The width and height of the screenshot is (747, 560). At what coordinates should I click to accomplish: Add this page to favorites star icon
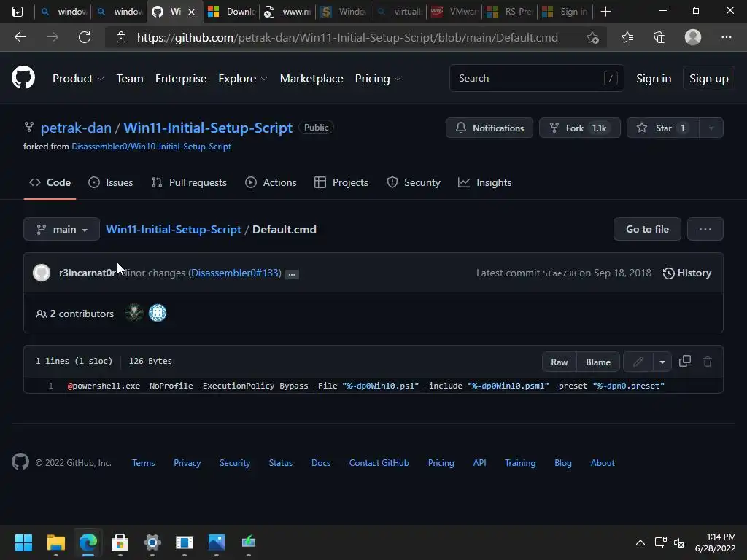pyautogui.click(x=592, y=37)
